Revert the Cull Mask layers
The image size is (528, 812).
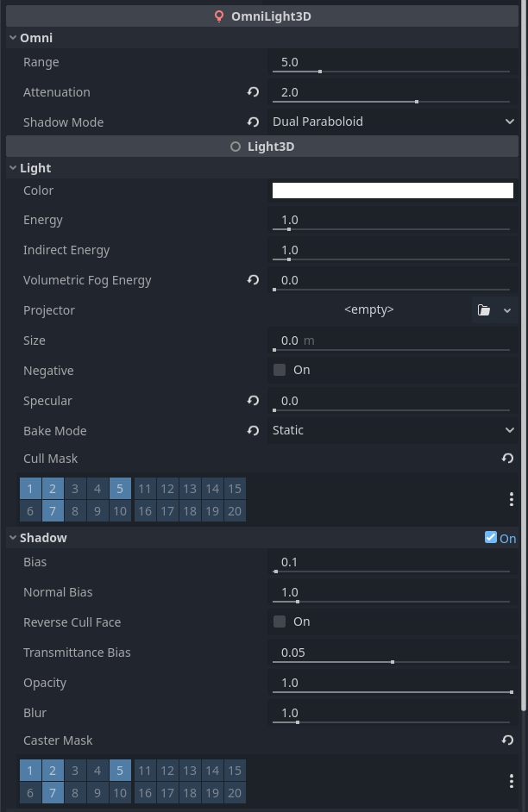click(507, 459)
